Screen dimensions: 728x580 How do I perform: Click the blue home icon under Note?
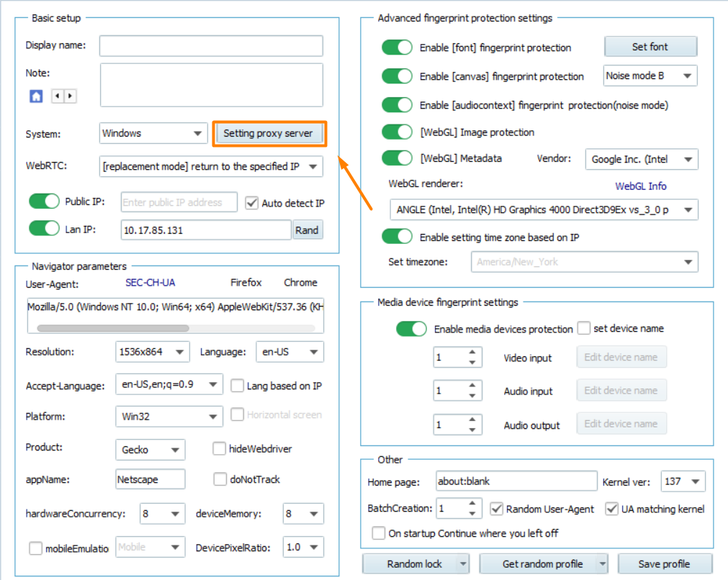36,96
